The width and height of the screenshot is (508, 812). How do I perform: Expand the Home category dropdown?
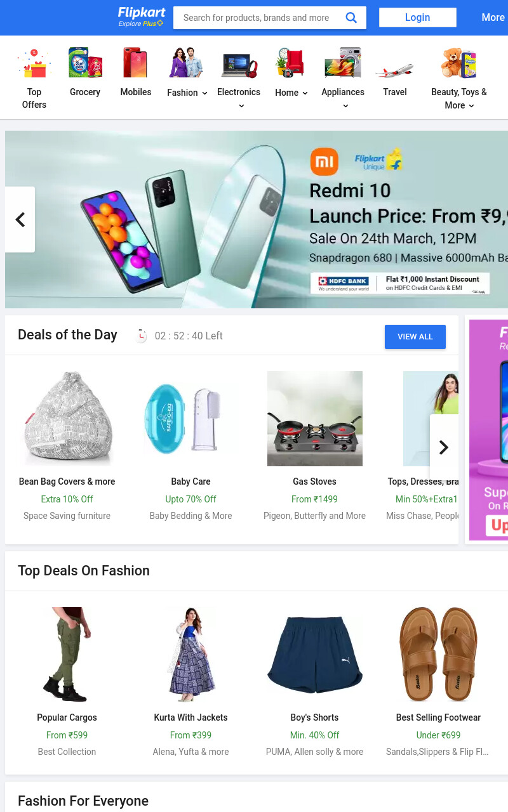pyautogui.click(x=305, y=93)
